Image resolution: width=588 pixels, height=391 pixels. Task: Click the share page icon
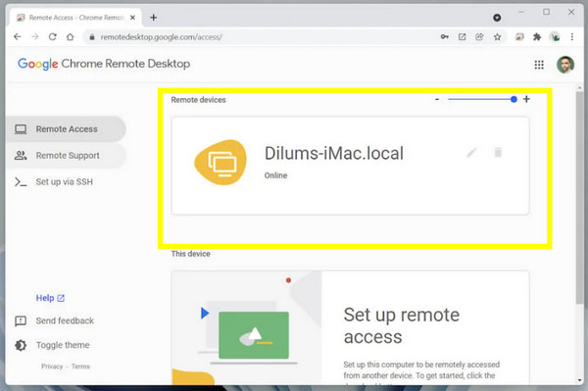(479, 36)
